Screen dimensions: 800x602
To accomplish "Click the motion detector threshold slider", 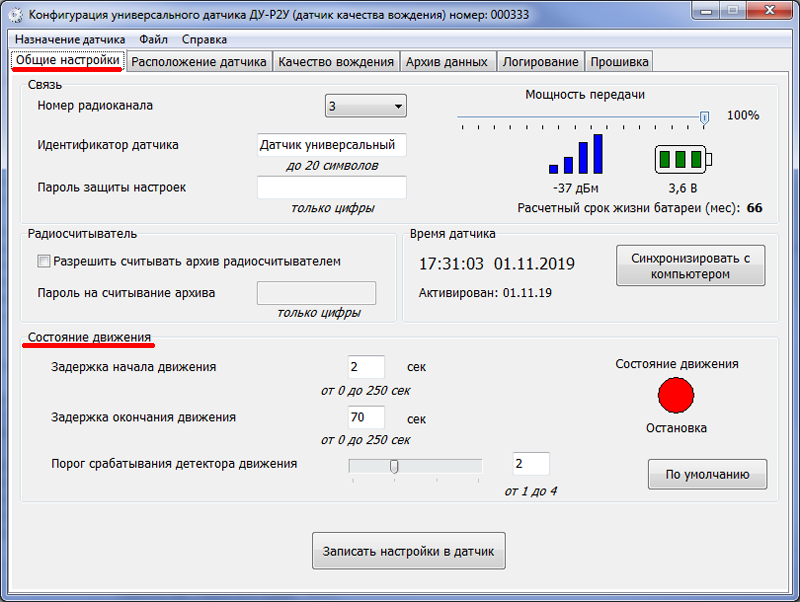I will click(x=415, y=466).
